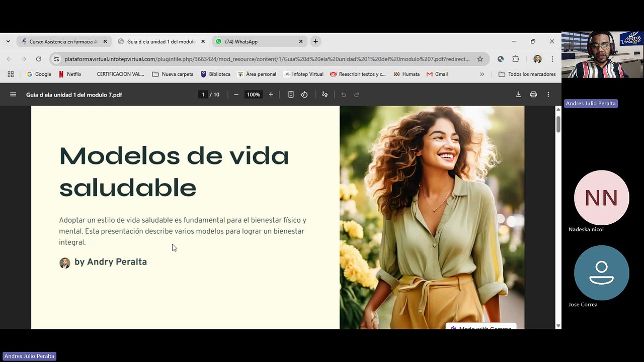Image resolution: width=644 pixels, height=362 pixels.
Task: Close the Guia d ela unidad tab
Action: coord(203,42)
